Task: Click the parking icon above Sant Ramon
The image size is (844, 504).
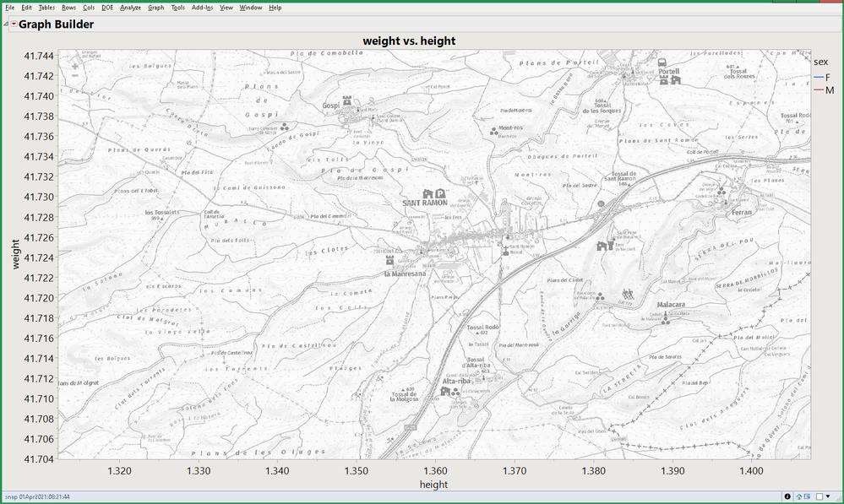Action: pyautogui.click(x=441, y=193)
